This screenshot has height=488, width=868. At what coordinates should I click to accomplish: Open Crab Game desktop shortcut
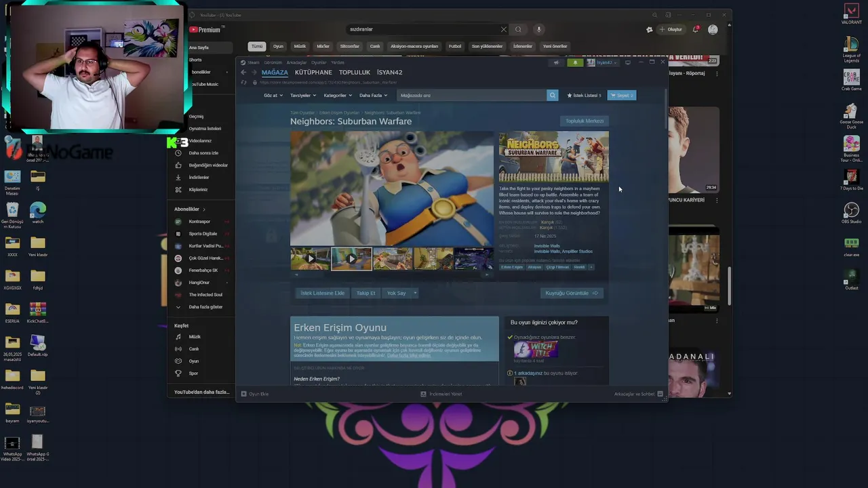pos(852,79)
